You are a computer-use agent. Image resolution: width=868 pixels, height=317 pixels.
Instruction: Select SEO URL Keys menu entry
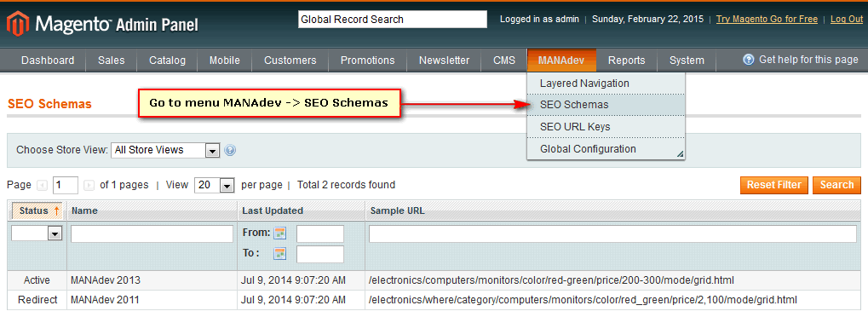[x=606, y=127]
